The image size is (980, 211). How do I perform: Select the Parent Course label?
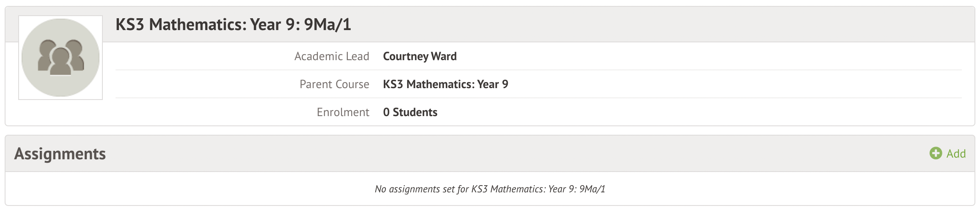point(334,84)
